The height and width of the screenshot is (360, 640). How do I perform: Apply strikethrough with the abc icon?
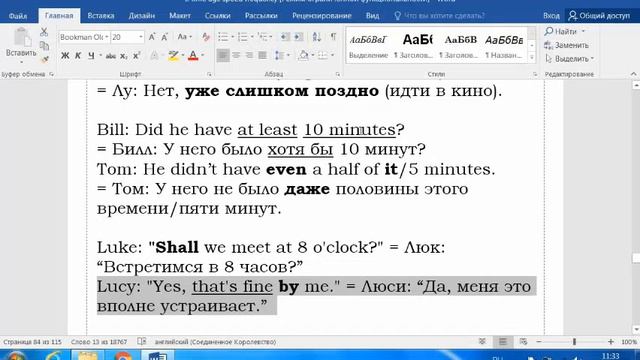[111, 56]
